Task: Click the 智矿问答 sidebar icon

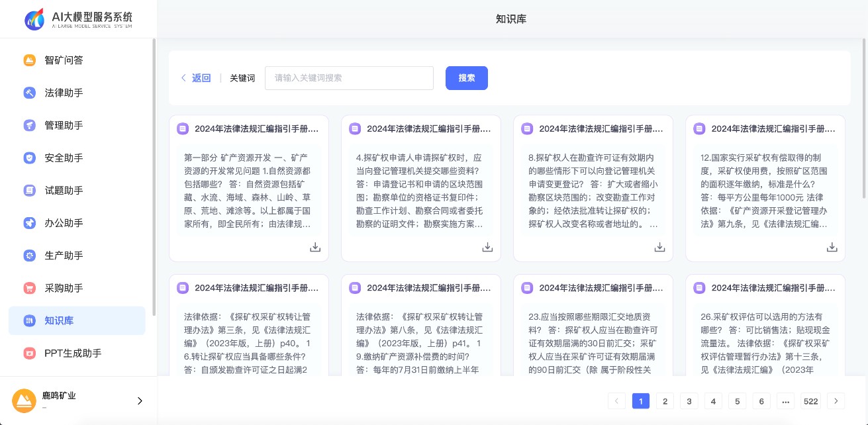Action: point(30,60)
